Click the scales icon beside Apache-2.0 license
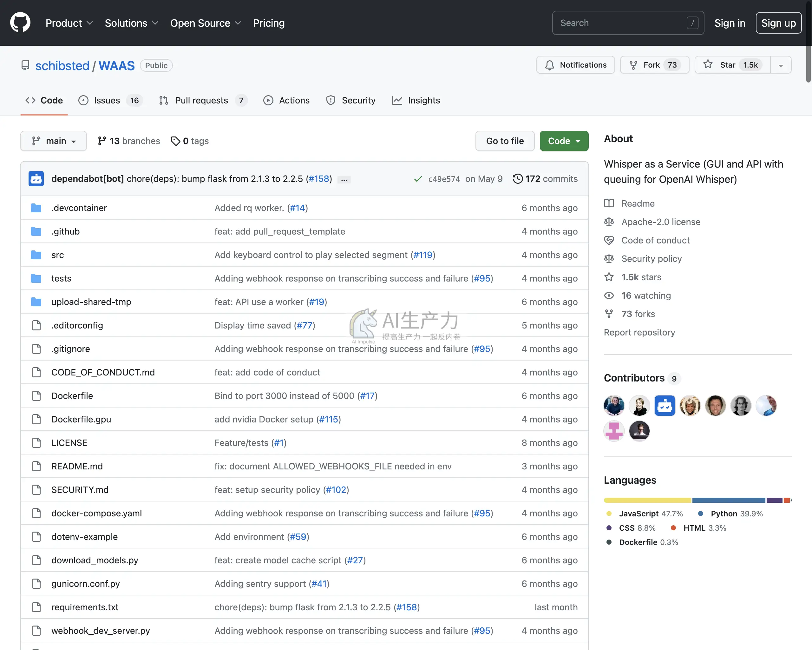Image resolution: width=812 pixels, height=650 pixels. (609, 222)
